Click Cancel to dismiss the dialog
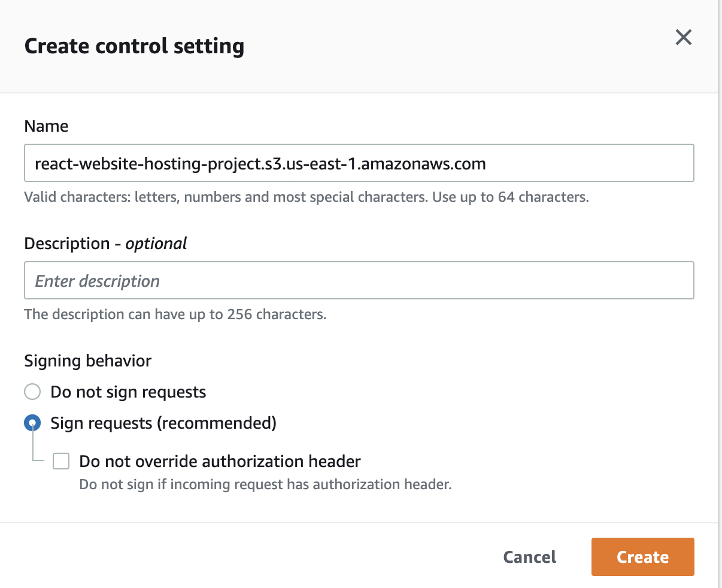Viewport: 722px width, 588px height. coord(529,557)
